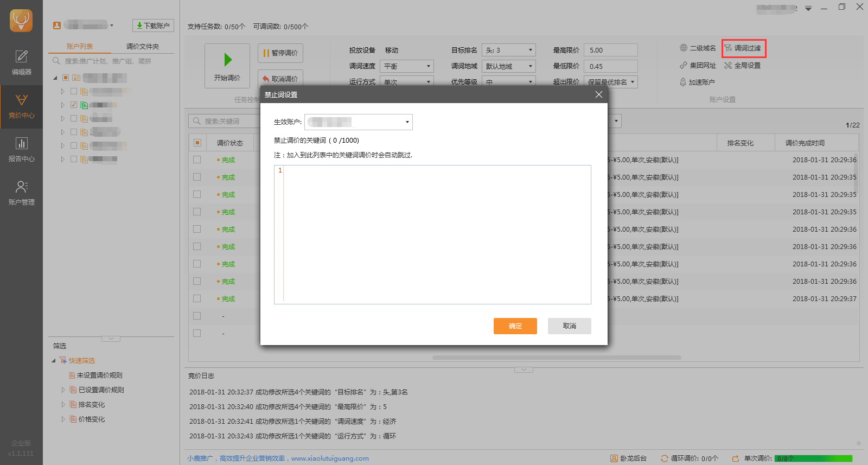This screenshot has width=868, height=465.
Task: Open the 竞价中心 sidebar icon
Action: pyautogui.click(x=21, y=106)
